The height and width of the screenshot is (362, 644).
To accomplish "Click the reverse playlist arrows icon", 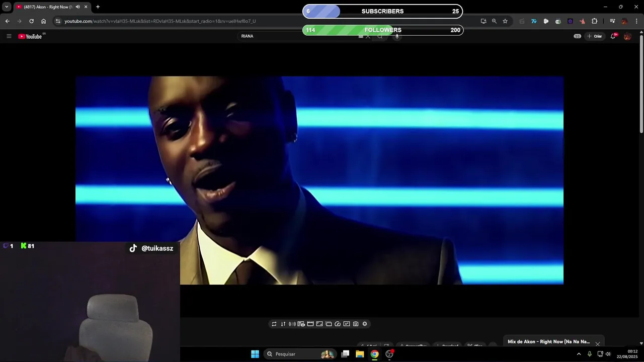I will point(283,324).
